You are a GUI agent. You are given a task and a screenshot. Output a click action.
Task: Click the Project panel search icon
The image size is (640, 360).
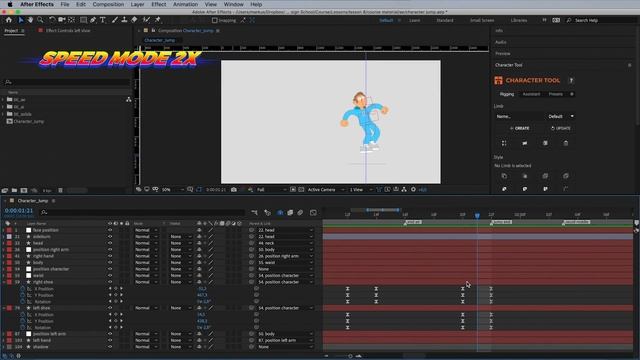coord(8,82)
